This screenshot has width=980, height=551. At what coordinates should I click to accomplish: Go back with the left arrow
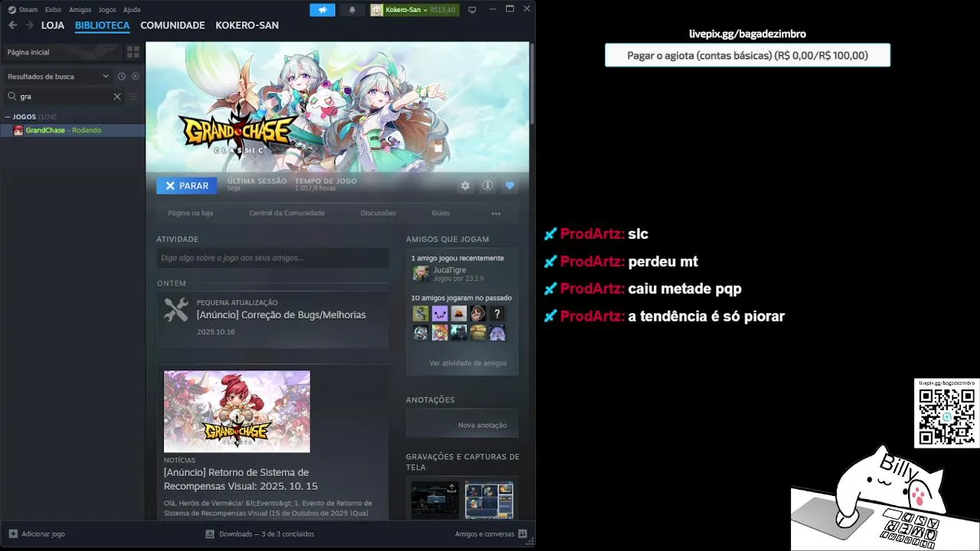[12, 25]
